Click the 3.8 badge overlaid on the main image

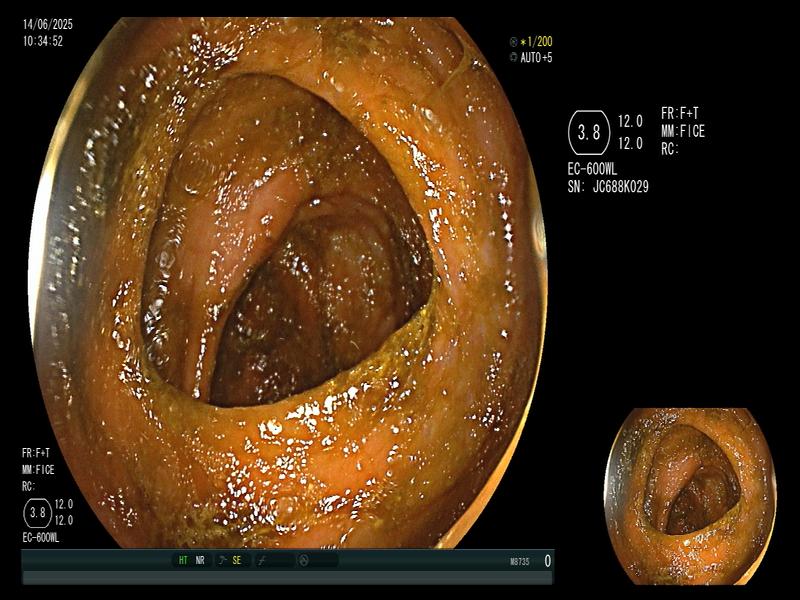pyautogui.click(x=38, y=512)
